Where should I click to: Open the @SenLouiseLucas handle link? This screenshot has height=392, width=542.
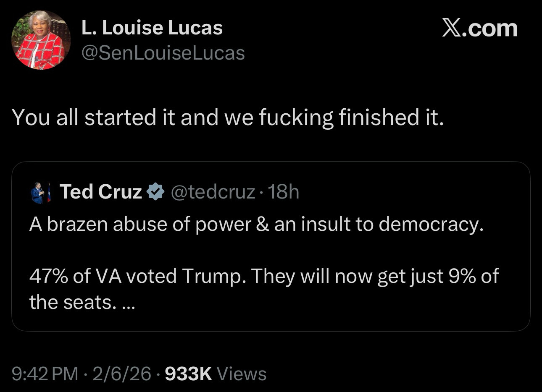pyautogui.click(x=163, y=53)
